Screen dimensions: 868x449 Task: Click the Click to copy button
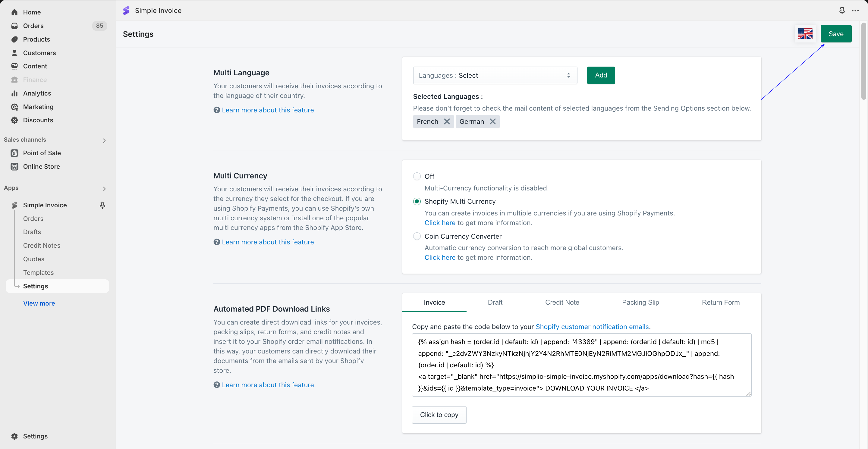(439, 415)
